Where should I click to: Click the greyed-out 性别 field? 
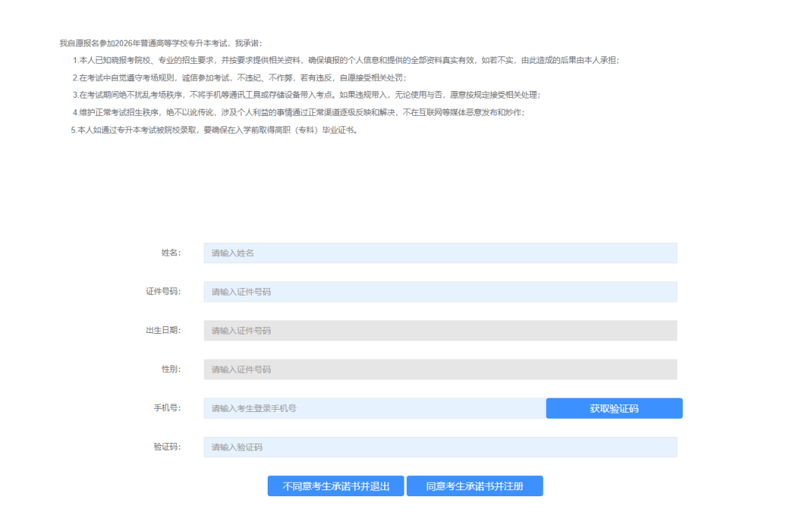(x=440, y=369)
